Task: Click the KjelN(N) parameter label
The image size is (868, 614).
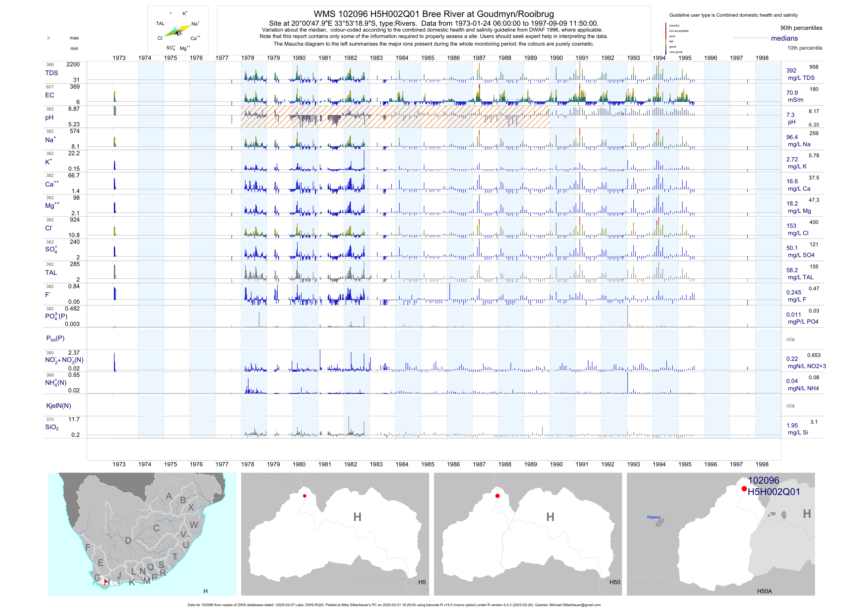Action: tap(58, 406)
